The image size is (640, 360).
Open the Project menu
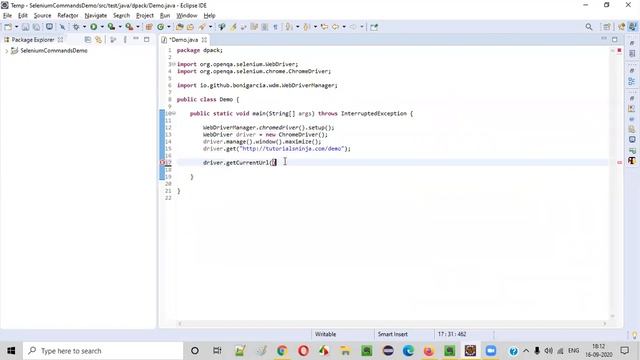point(144,16)
